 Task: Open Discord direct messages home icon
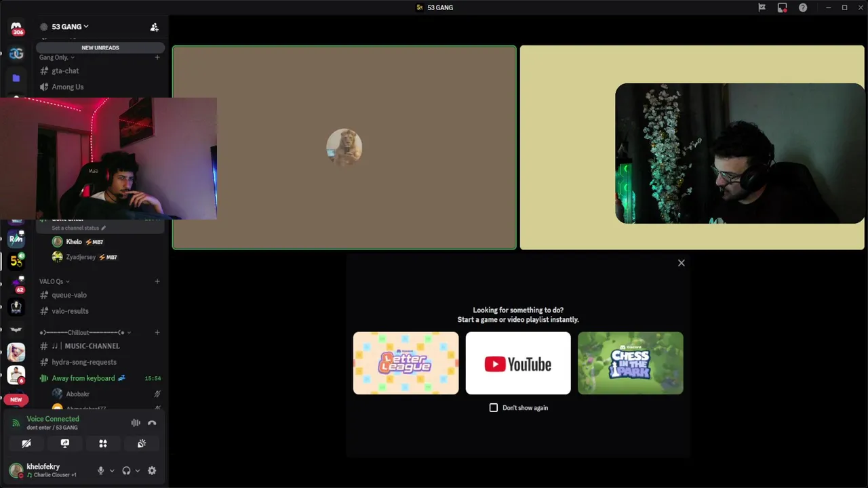pos(16,27)
